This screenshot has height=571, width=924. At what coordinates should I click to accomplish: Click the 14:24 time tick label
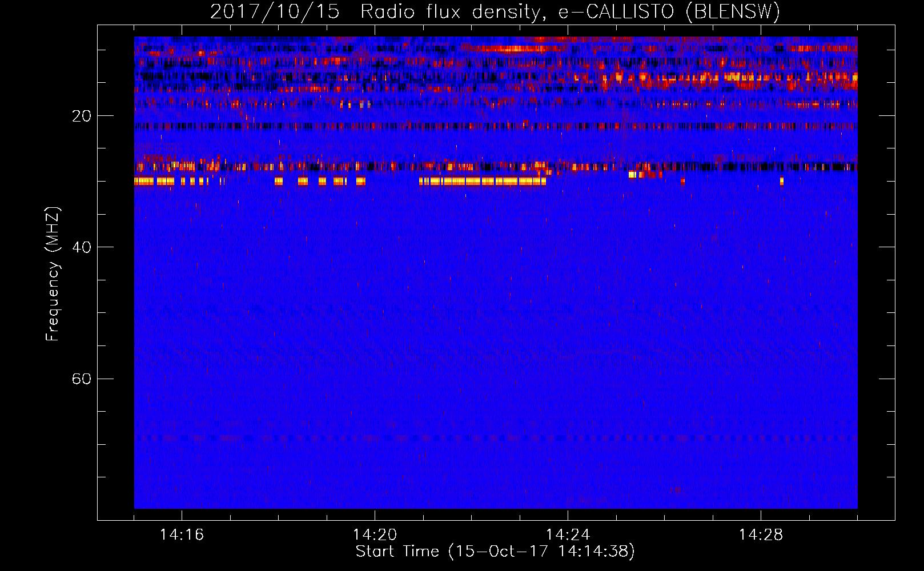[568, 534]
